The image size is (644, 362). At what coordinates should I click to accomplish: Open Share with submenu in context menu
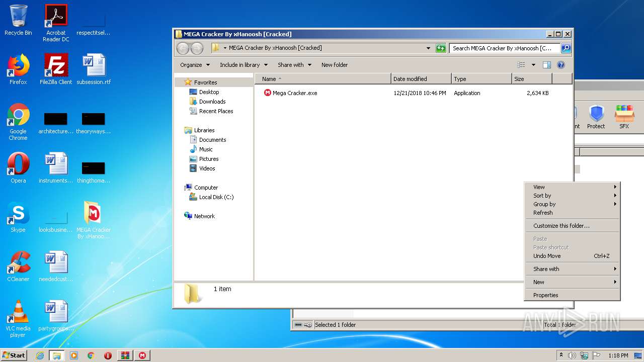tap(572, 269)
